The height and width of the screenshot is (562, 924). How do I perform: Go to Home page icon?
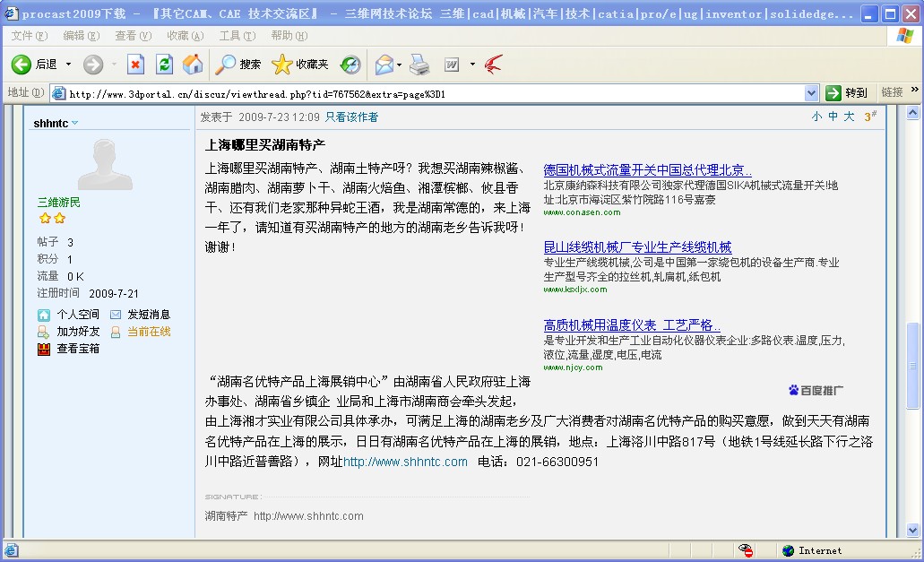coord(192,65)
